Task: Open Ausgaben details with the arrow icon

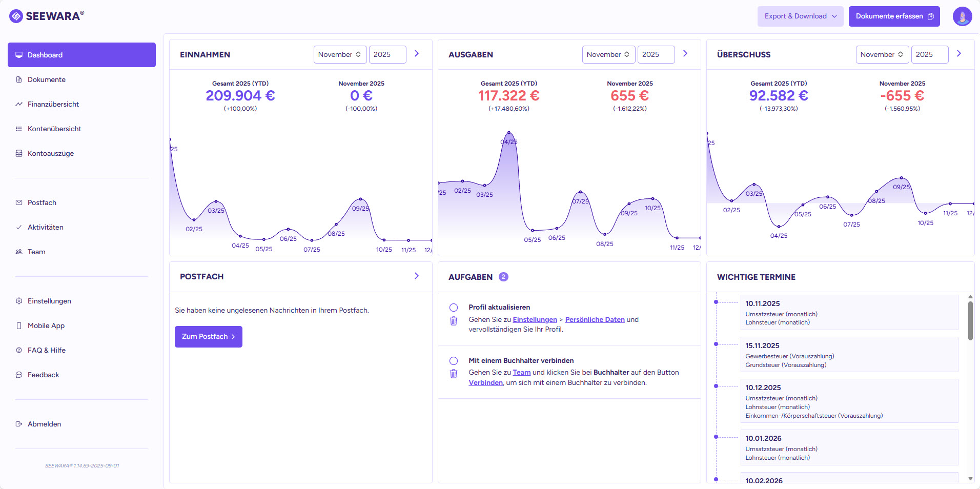Action: click(685, 53)
